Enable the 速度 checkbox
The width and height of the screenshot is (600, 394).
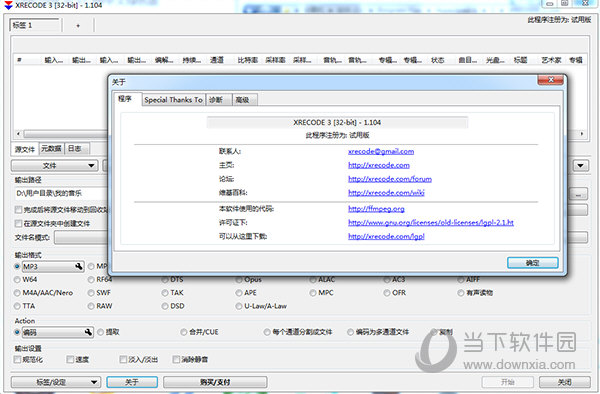click(70, 359)
